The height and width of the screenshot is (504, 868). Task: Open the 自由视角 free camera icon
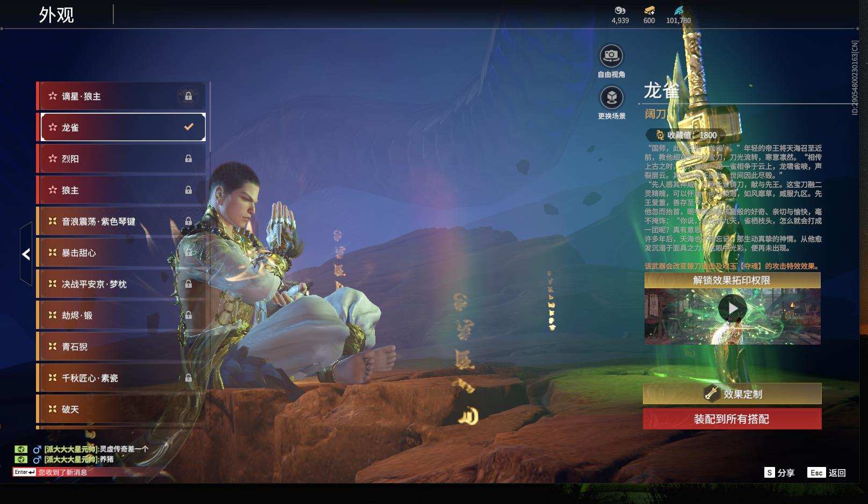pos(611,55)
